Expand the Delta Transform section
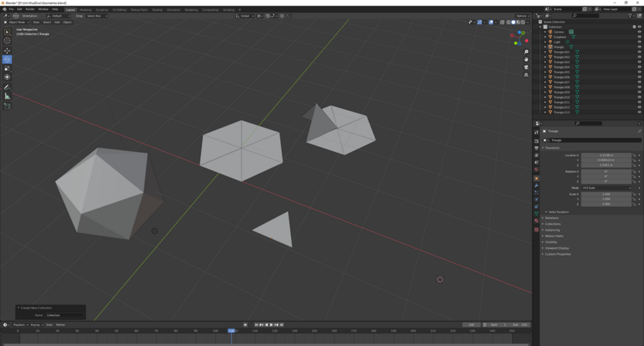Viewport: 644px width, 346px height. tap(558, 211)
